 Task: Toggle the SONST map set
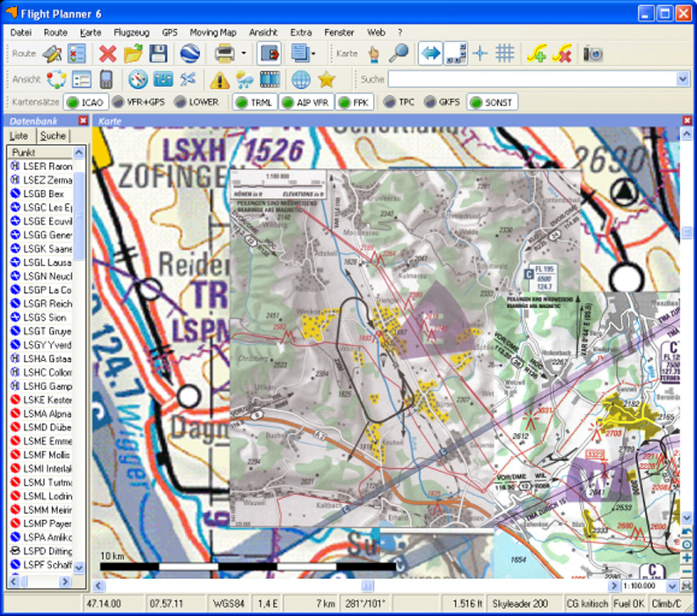click(492, 102)
